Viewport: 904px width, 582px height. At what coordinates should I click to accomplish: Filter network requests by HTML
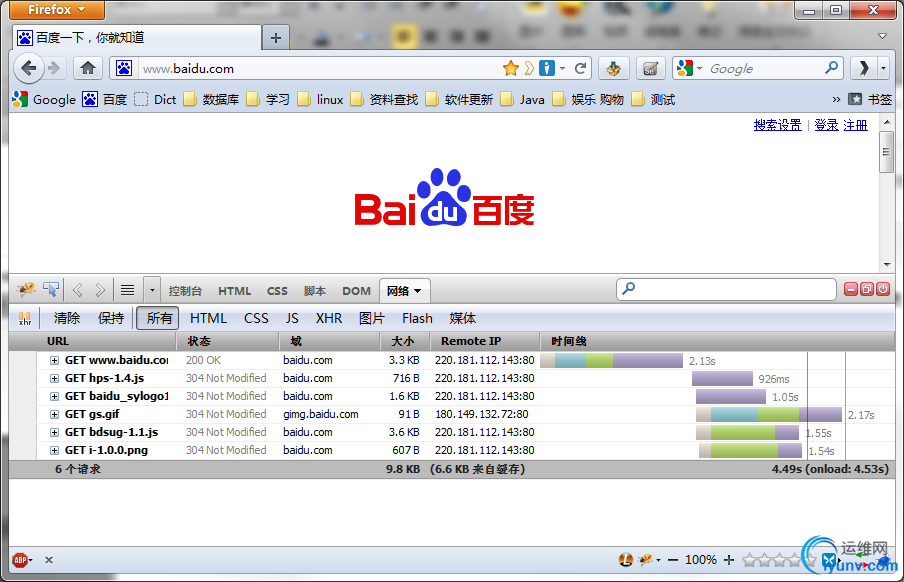pos(208,318)
